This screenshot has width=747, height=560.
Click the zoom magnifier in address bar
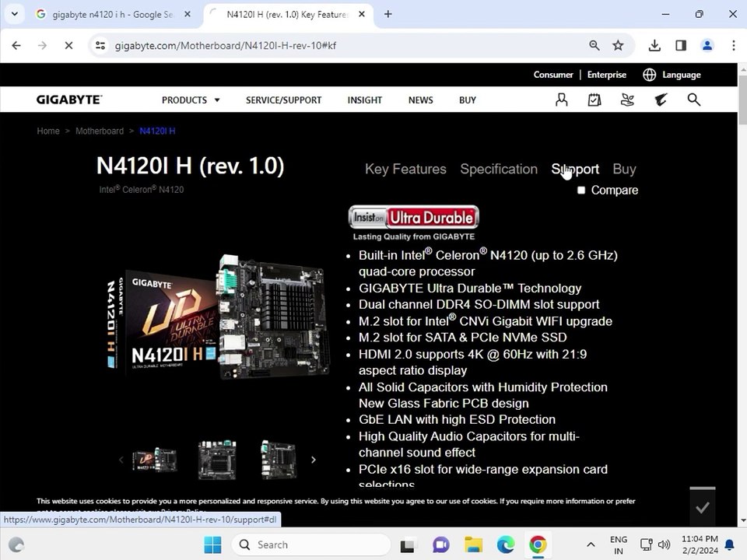(594, 45)
